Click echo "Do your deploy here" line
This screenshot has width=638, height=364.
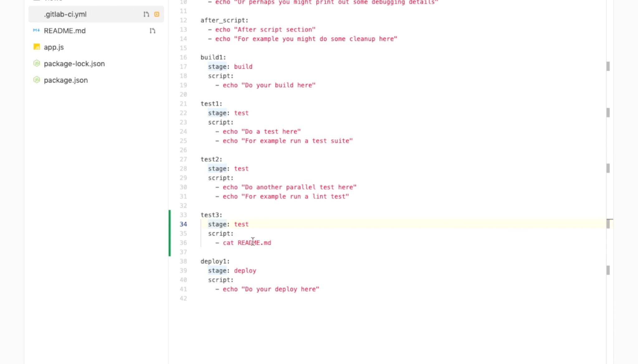click(x=271, y=289)
